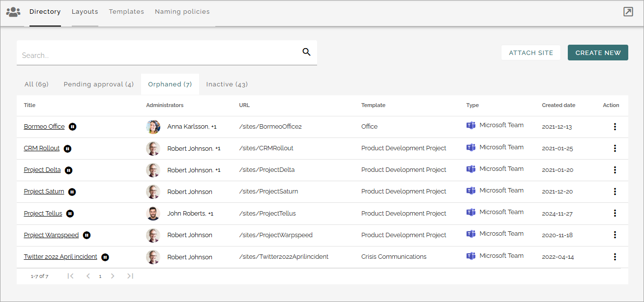
Task: Open the Project Delta link
Action: (x=42, y=170)
